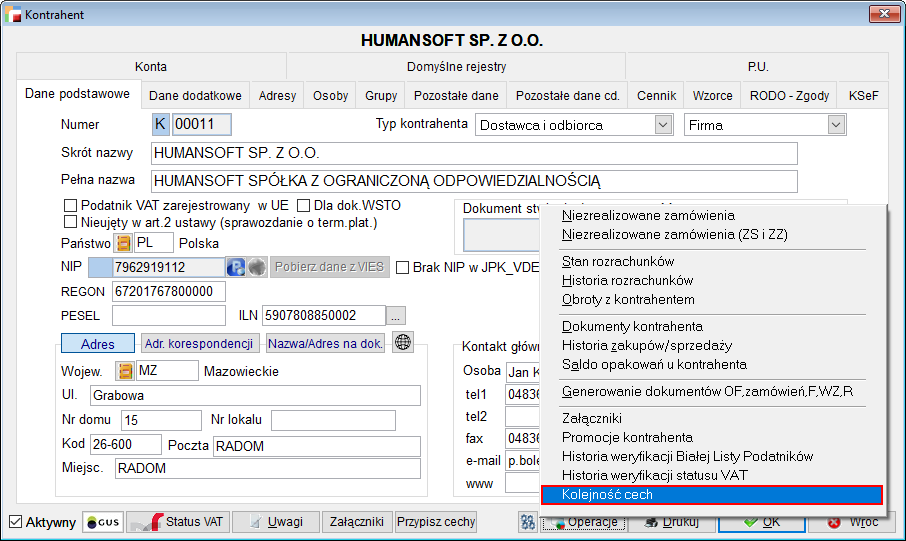Switch to Cennik tab

pos(656,95)
